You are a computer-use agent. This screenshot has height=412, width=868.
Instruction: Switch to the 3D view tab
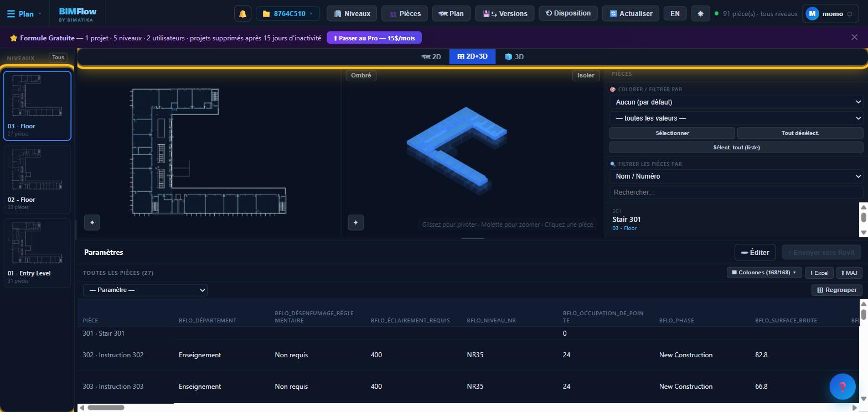point(514,56)
